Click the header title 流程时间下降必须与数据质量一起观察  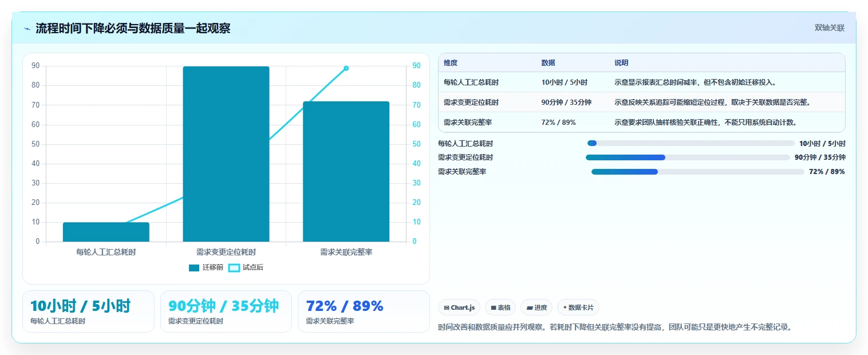click(x=133, y=29)
